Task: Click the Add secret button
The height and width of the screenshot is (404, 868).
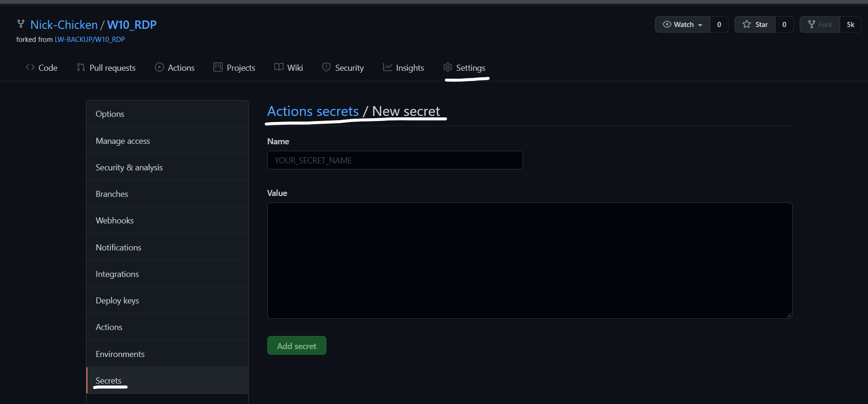Action: coord(297,345)
